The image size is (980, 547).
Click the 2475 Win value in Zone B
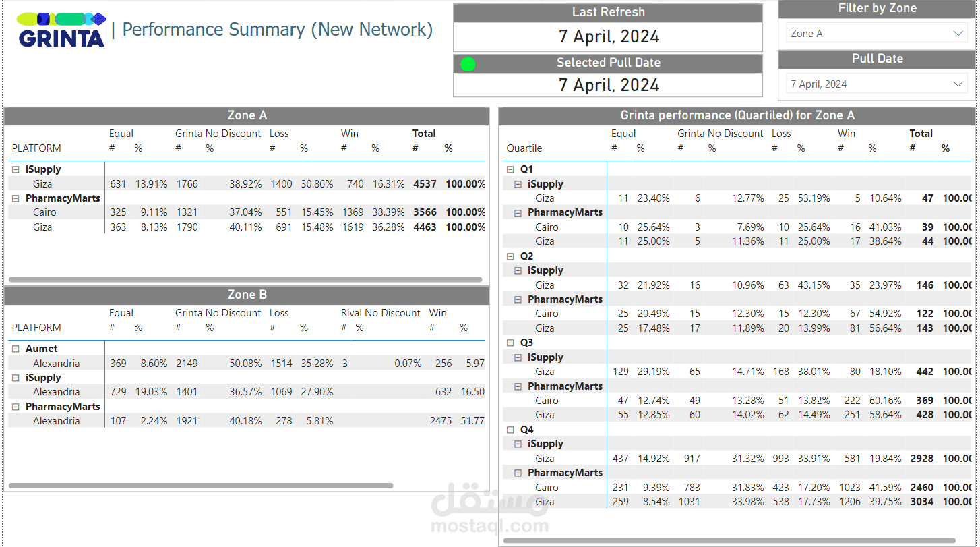[x=441, y=421]
